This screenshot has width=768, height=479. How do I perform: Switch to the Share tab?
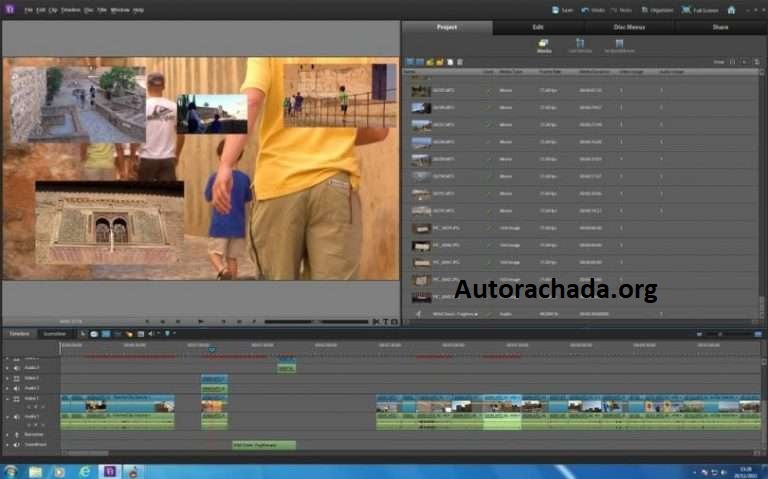[720, 27]
